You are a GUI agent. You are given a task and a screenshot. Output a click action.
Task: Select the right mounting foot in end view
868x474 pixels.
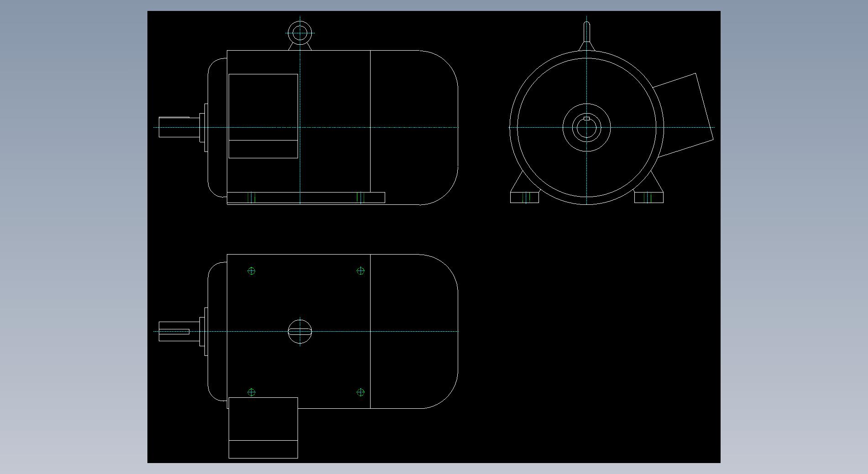click(649, 198)
